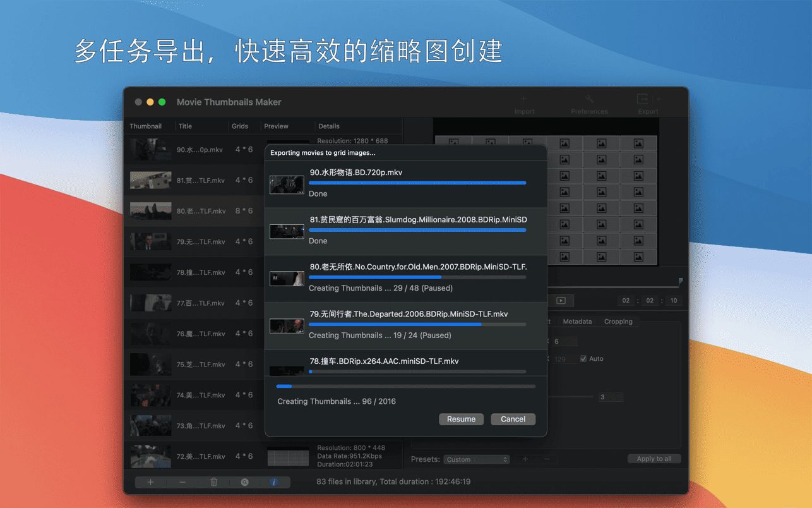Open Preferences via the wrench icon

pyautogui.click(x=589, y=99)
